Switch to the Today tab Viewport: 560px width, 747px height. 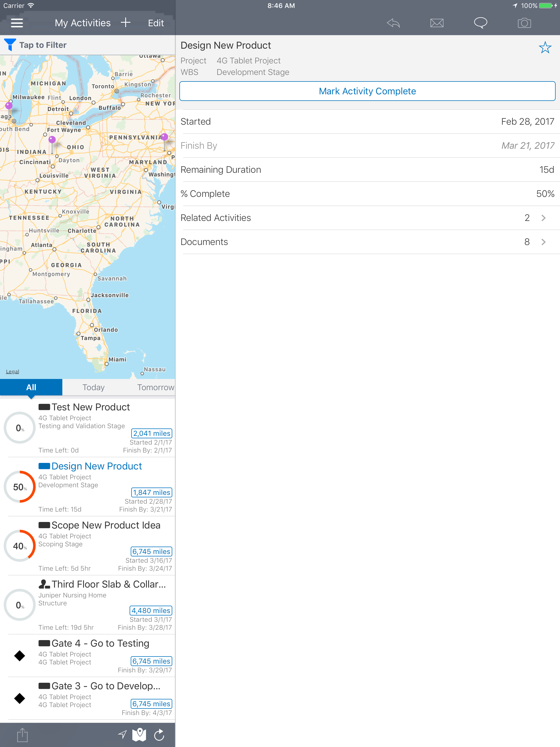[x=94, y=387]
